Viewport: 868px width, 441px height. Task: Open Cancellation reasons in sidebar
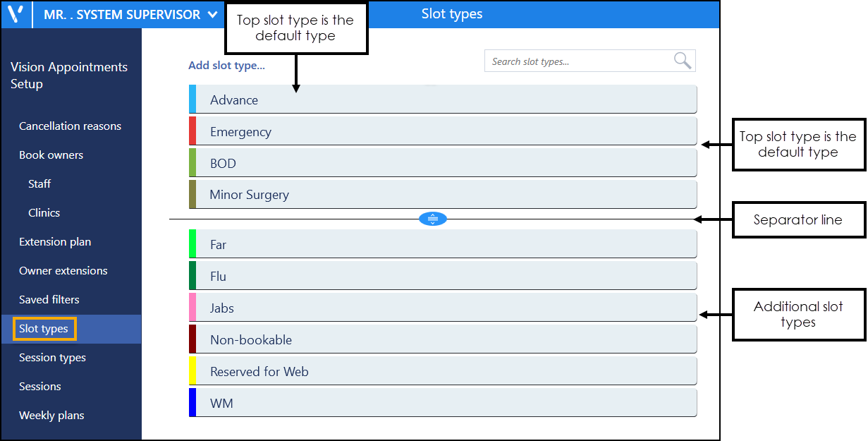tap(70, 126)
